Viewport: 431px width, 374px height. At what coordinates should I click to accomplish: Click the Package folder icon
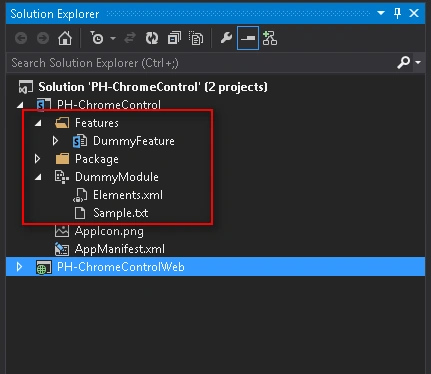pyautogui.click(x=62, y=159)
